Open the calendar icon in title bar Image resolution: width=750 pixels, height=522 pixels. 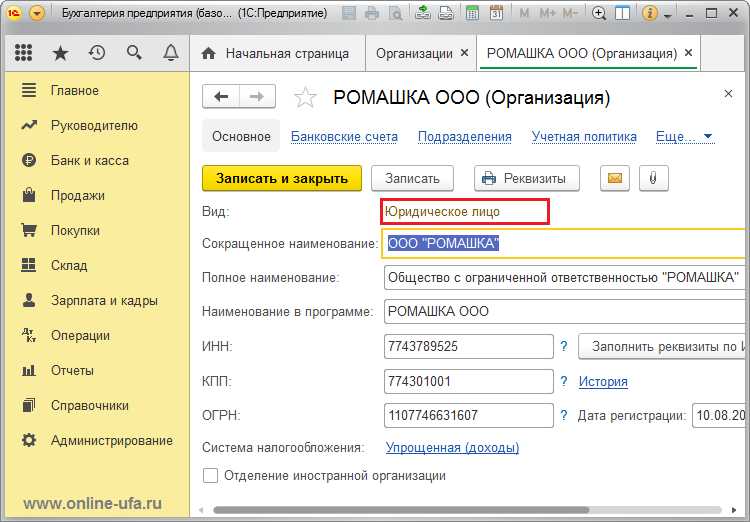(496, 13)
